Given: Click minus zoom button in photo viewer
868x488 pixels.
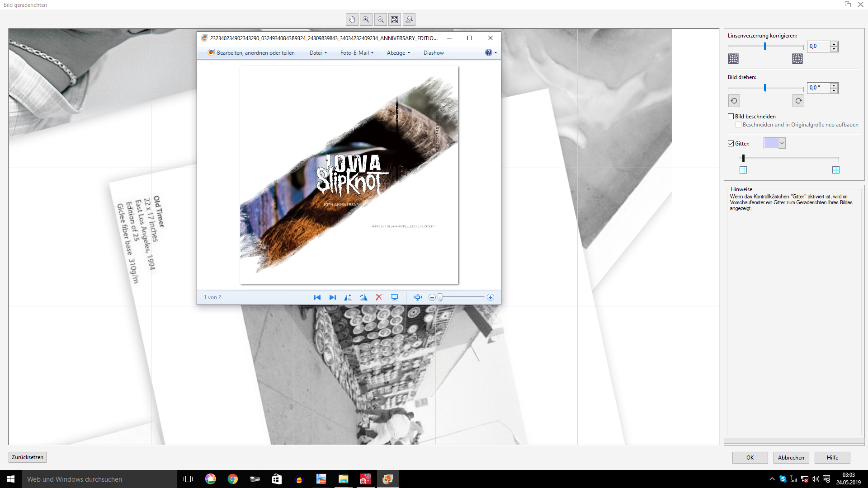Looking at the screenshot, I should (x=432, y=297).
